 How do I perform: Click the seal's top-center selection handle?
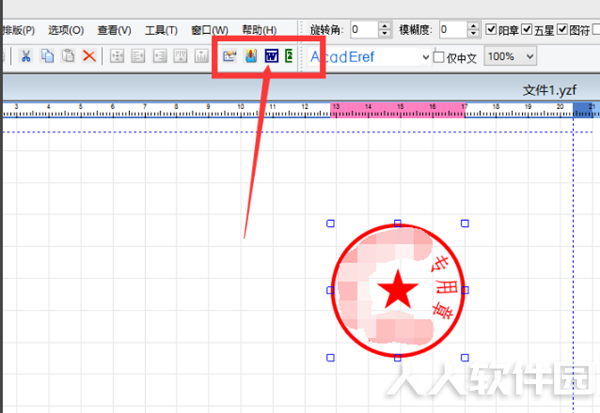click(x=398, y=223)
